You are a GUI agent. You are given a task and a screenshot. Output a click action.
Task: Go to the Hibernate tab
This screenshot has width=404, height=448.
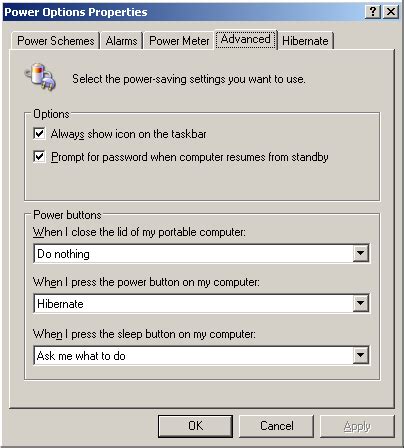tap(305, 41)
